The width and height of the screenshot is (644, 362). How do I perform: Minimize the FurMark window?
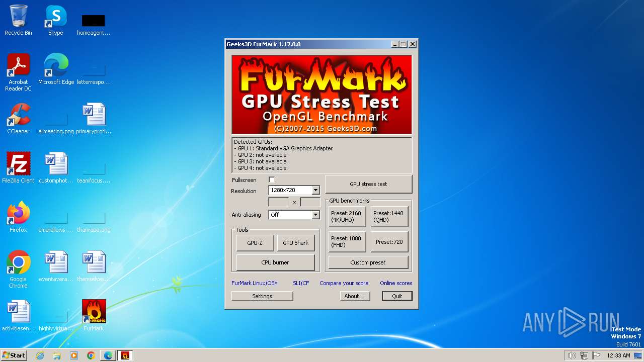(395, 44)
